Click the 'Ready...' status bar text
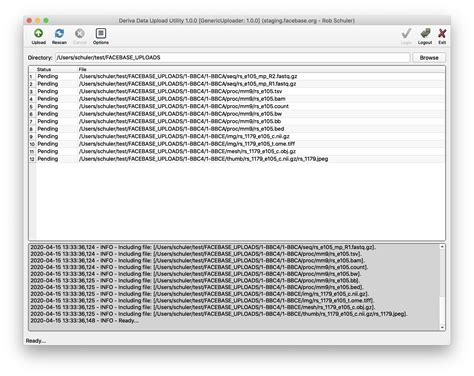The height and width of the screenshot is (376, 474). click(36, 341)
